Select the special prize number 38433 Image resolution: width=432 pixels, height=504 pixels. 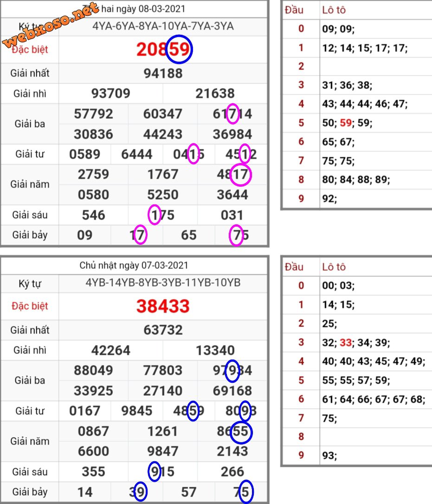[x=163, y=306]
